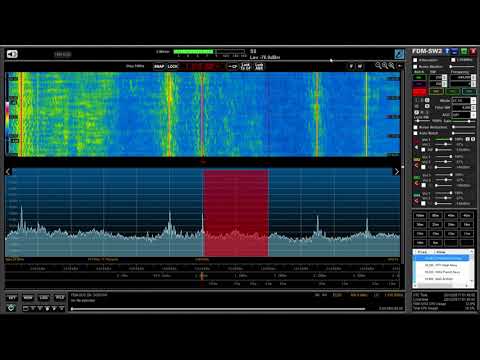This screenshot has width=480, height=360.
Task: Click the second small button right of Vol 1 percent
Action: [x=473, y=139]
